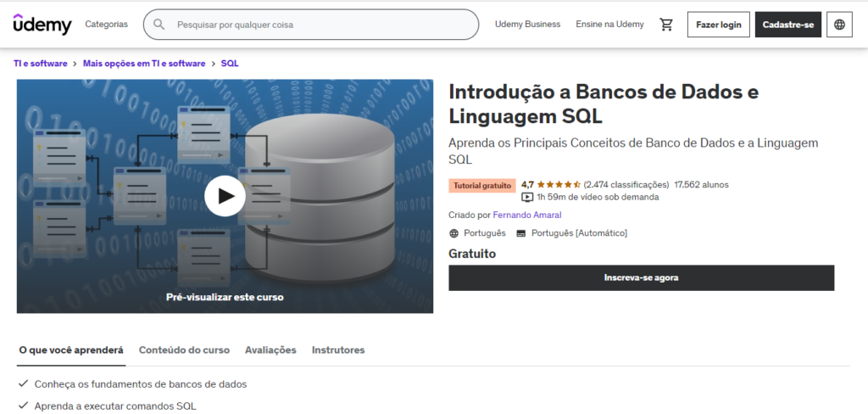
Task: Switch to Avaliações tab
Action: (x=270, y=350)
